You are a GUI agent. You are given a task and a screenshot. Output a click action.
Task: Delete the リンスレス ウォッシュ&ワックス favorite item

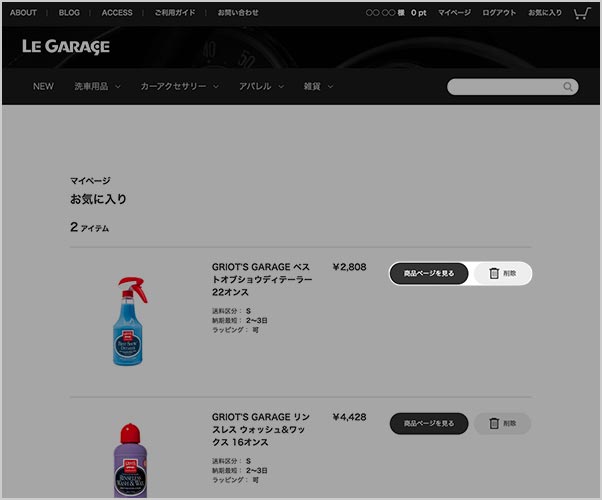point(503,424)
